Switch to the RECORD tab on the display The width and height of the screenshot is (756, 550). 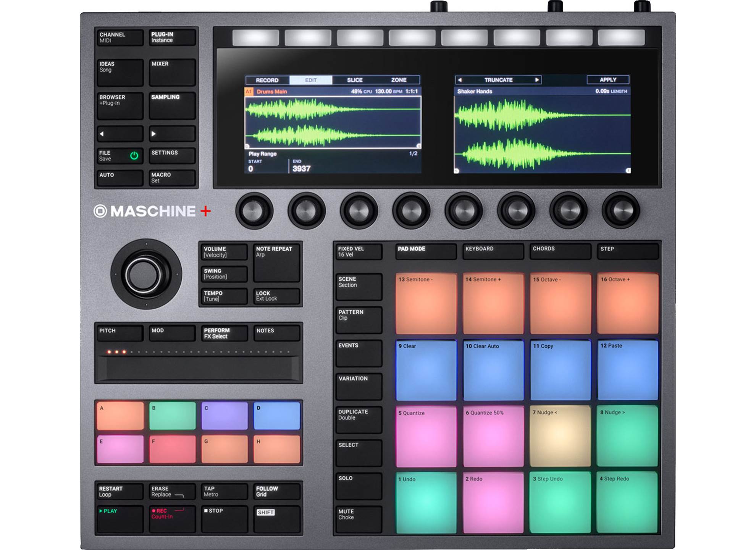point(267,80)
